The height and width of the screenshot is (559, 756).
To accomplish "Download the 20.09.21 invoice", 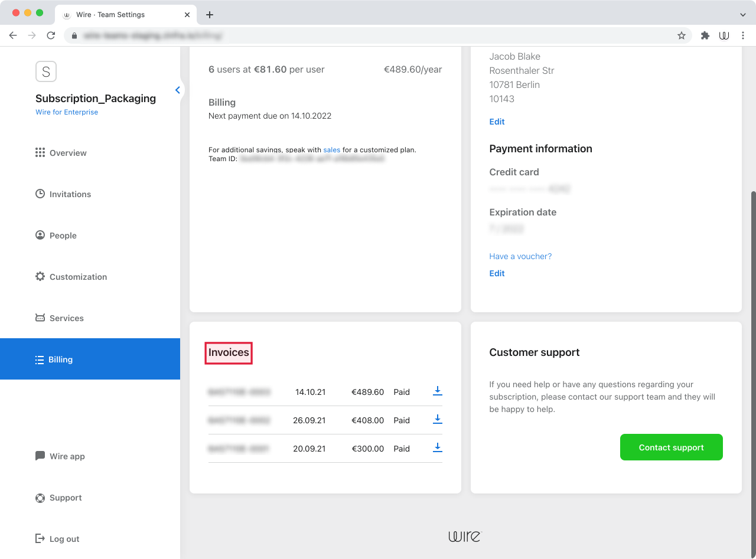I will click(x=438, y=447).
